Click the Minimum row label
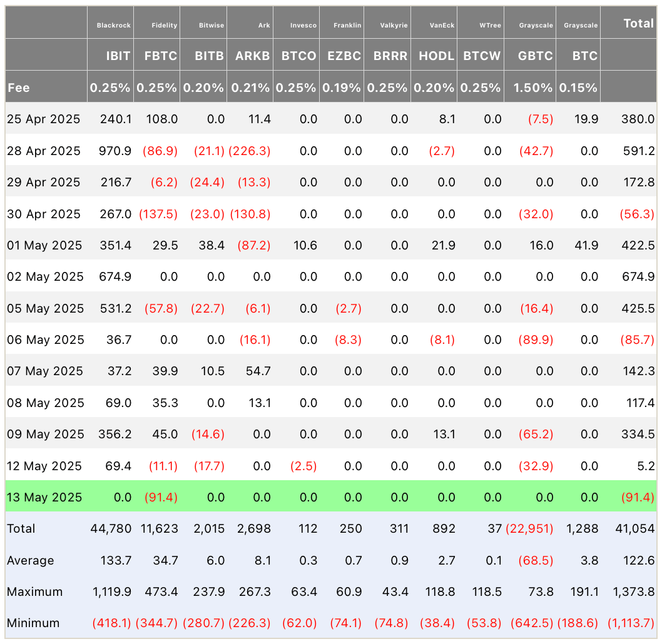The width and height of the screenshot is (662, 644). pyautogui.click(x=33, y=623)
